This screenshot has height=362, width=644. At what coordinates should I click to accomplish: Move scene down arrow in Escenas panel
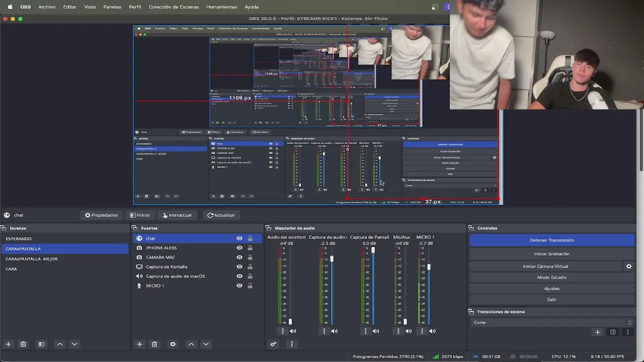point(74,344)
